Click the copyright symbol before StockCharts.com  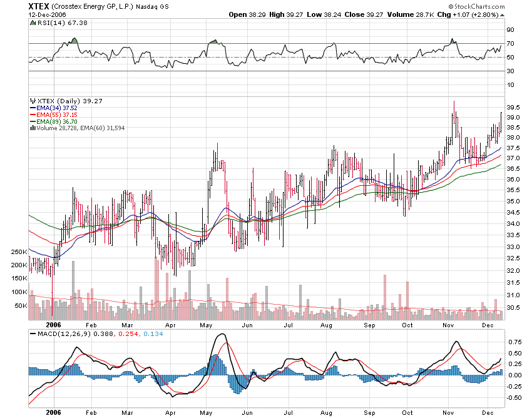451,6
